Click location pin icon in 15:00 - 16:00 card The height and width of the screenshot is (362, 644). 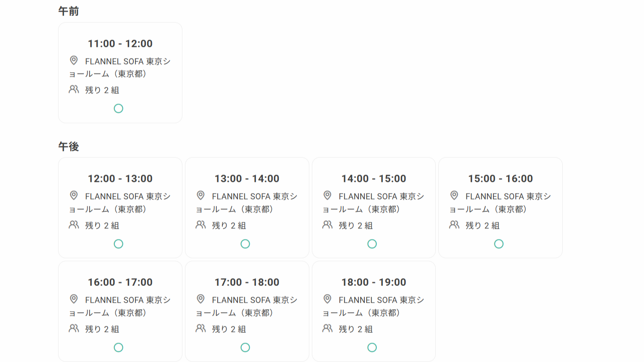454,195
